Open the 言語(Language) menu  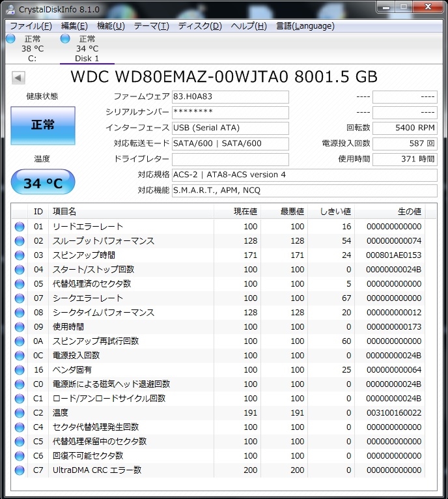coord(305,26)
